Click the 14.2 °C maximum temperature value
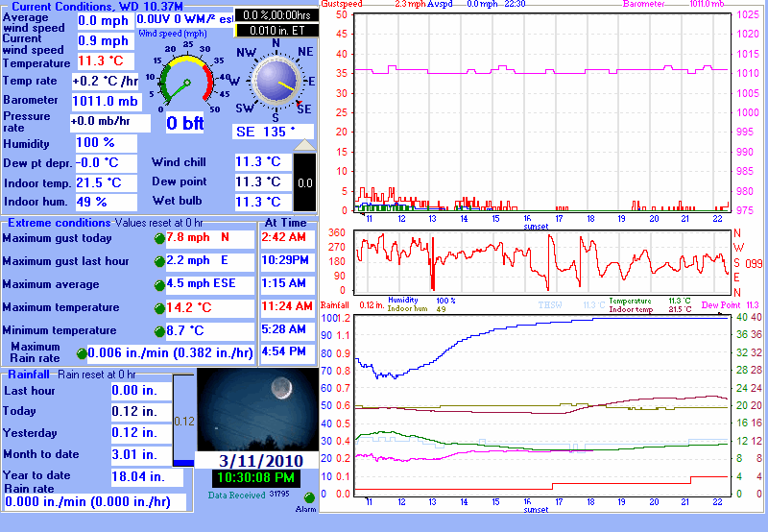This screenshot has height=532, width=768. [x=210, y=307]
